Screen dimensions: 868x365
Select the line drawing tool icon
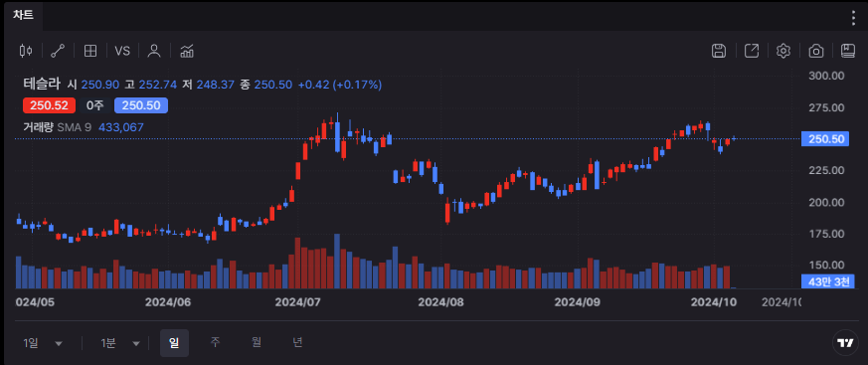point(58,51)
